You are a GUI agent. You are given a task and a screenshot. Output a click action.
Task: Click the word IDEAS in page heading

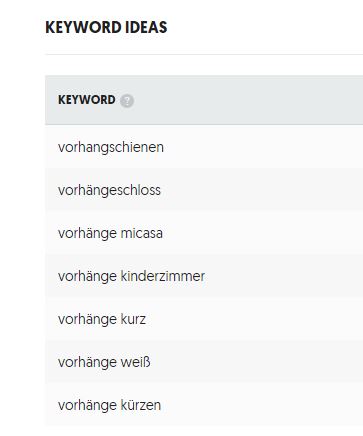tap(146, 27)
